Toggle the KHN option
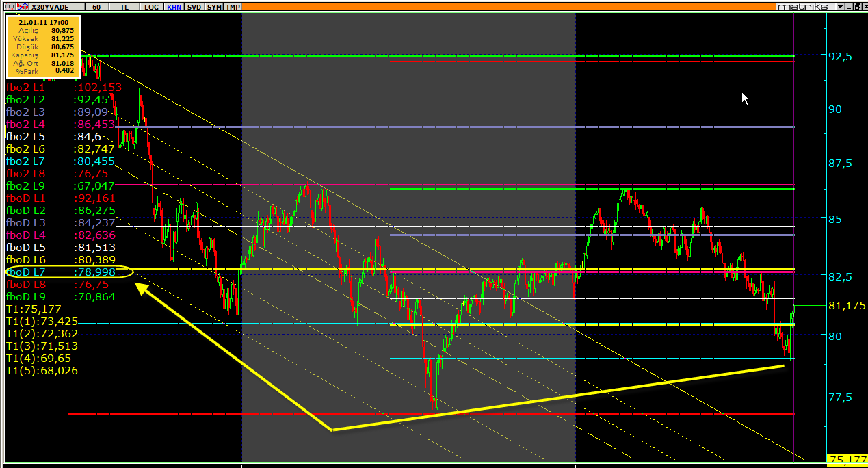This screenshot has height=468, width=868. 174,6
